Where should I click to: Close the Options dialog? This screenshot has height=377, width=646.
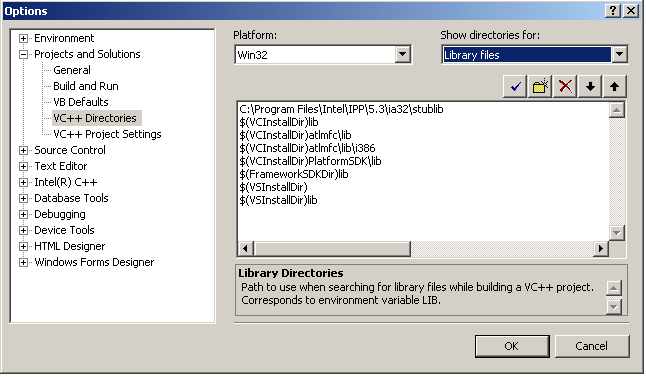[x=631, y=11]
